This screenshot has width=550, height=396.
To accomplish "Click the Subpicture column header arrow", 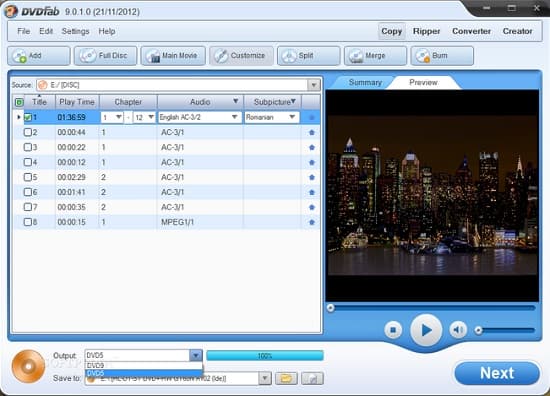I will pyautogui.click(x=293, y=101).
